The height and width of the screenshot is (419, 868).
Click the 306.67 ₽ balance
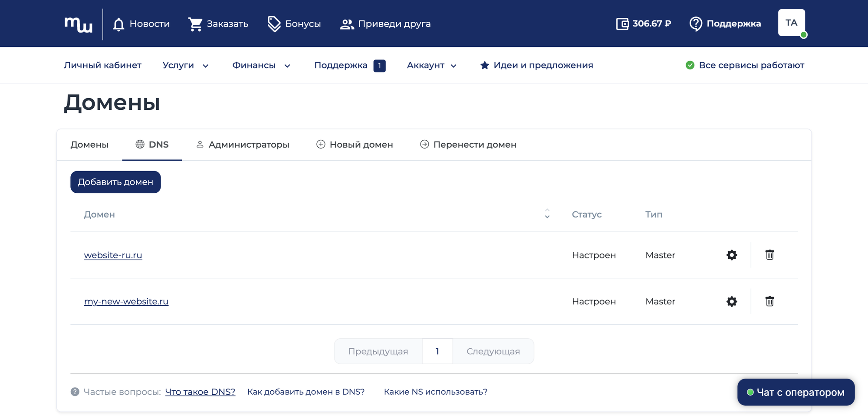pos(652,24)
